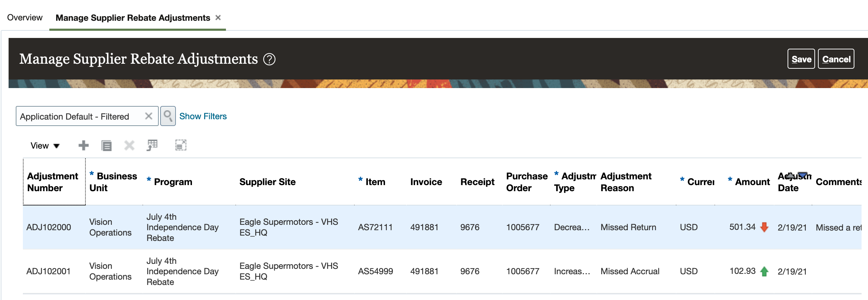The image size is (868, 300).
Task: Select the Manage Supplier Rebate Adjustments tab
Action: coord(133,18)
